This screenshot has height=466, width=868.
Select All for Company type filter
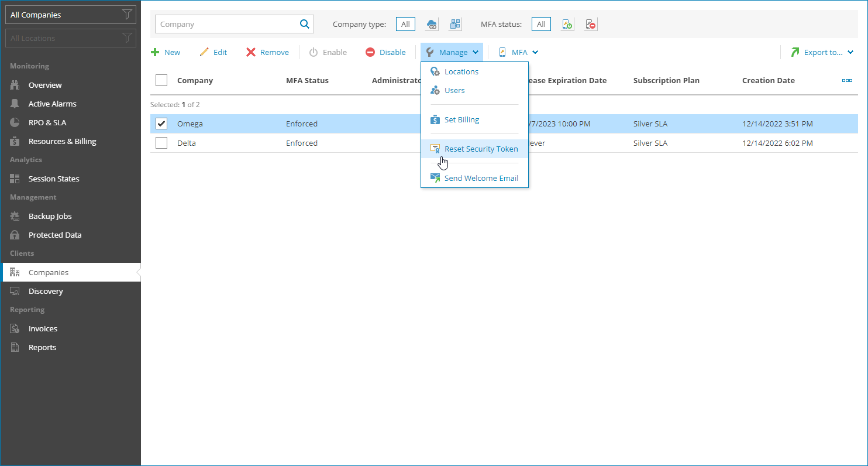click(405, 24)
